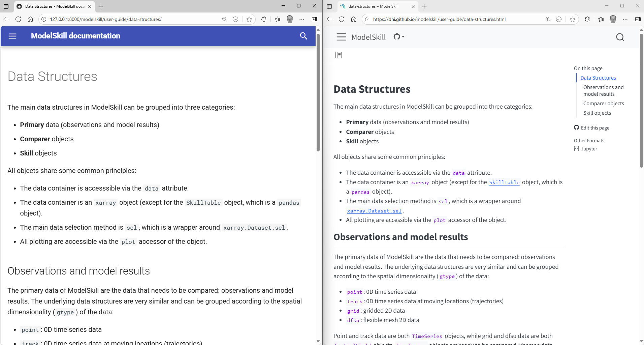The height and width of the screenshot is (345, 644).
Task: Jump to Data Structures in On this page
Action: pyautogui.click(x=598, y=78)
